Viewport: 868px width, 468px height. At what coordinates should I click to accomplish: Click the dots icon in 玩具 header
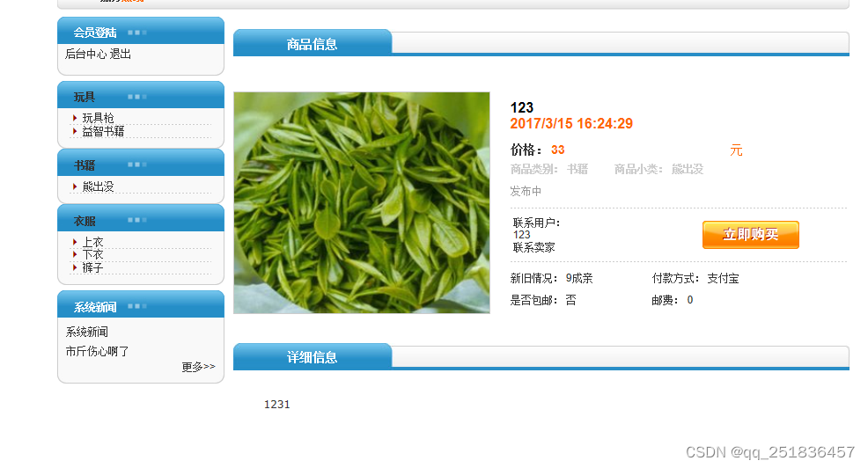(x=136, y=97)
